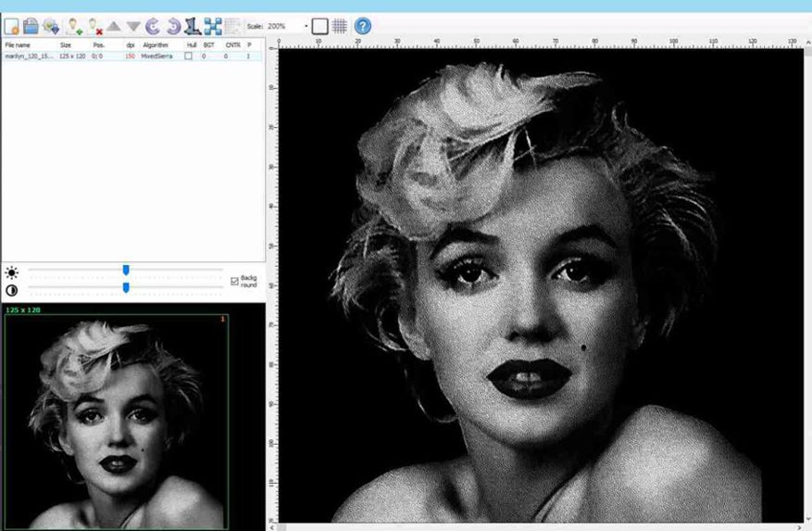Open settings with the gear arrow icon
The image size is (812, 531).
point(51,26)
